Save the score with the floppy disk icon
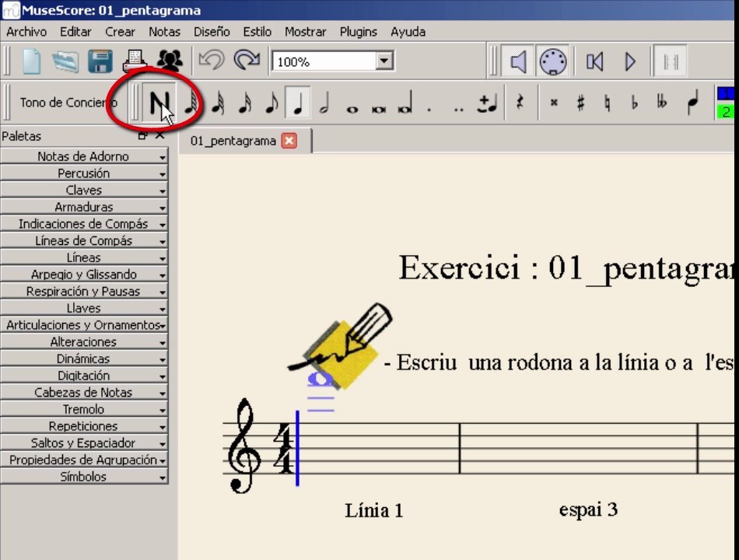The image size is (739, 560). 100,61
